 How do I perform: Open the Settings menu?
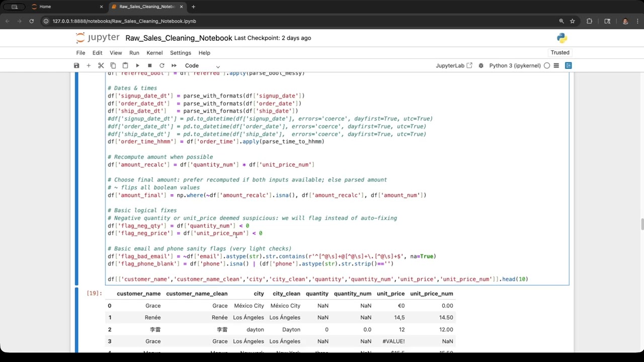tap(180, 53)
